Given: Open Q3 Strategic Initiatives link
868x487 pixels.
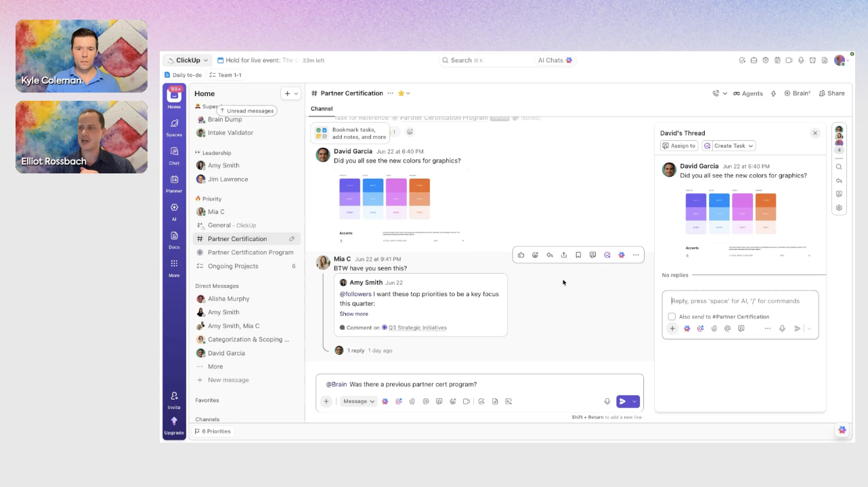Looking at the screenshot, I should pos(417,328).
